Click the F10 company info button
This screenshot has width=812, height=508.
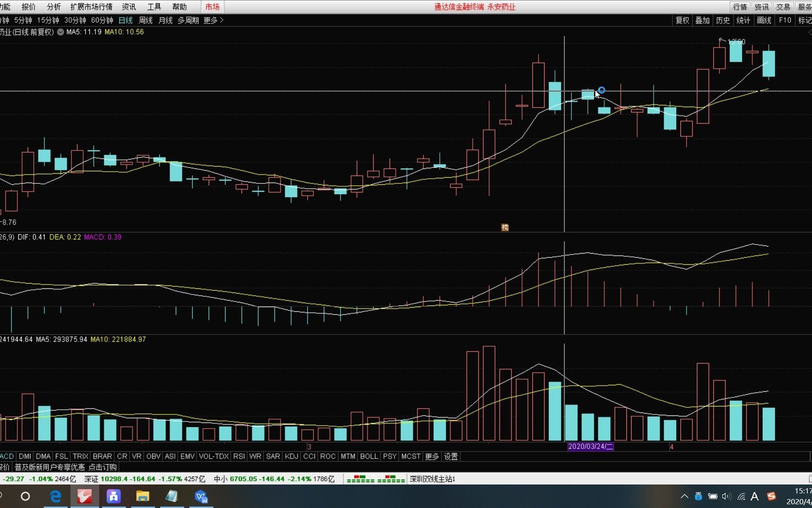pyautogui.click(x=785, y=20)
